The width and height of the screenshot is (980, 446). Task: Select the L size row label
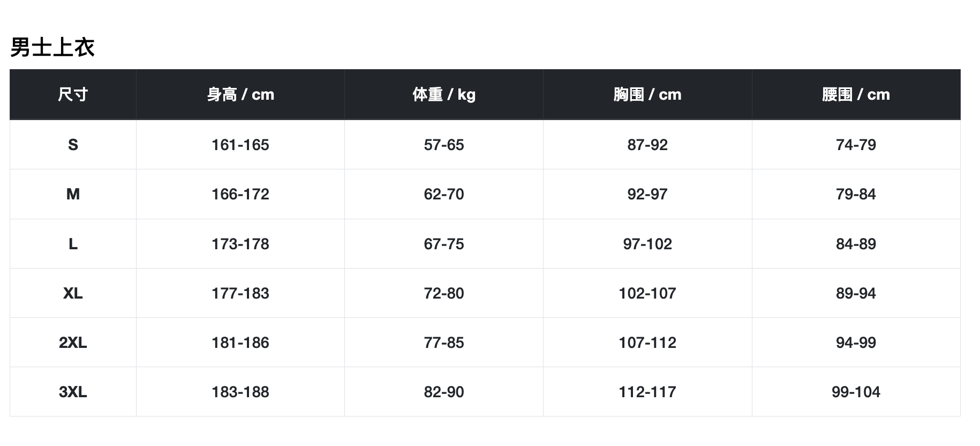[73, 244]
